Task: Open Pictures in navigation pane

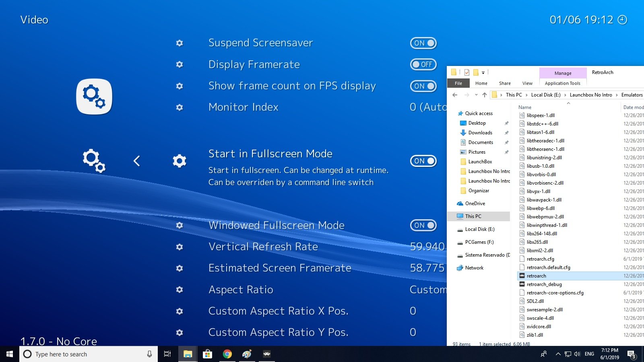Action: 477,152
